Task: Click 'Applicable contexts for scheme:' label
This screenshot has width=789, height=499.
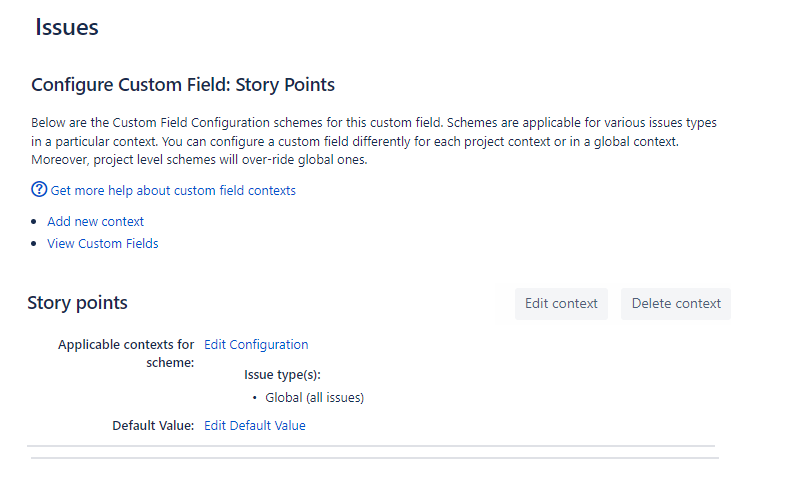Action: point(126,353)
